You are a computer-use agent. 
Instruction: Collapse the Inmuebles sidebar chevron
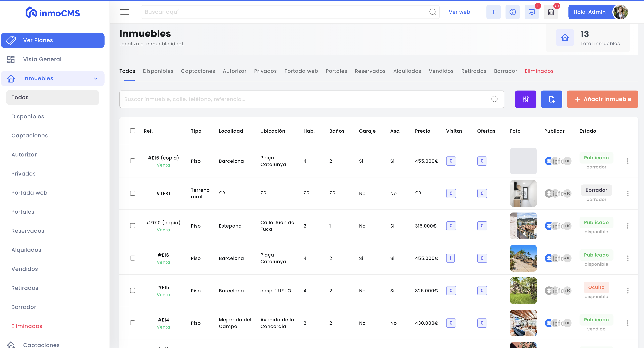click(96, 79)
